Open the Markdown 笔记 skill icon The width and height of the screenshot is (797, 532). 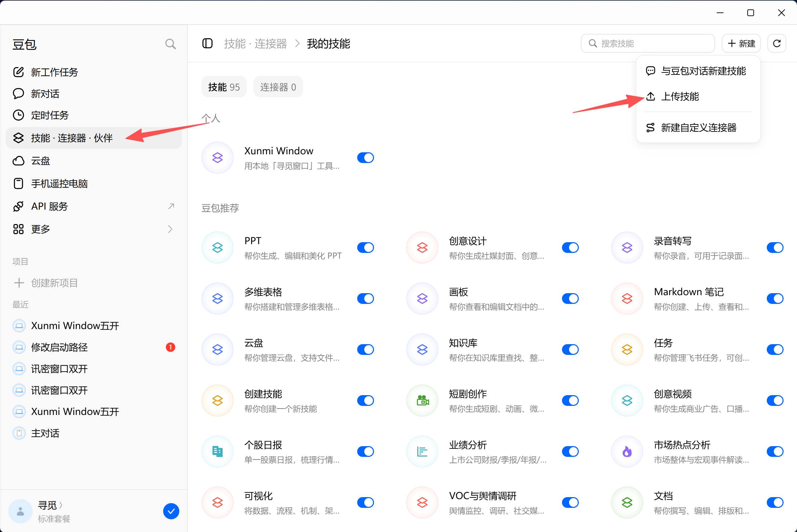point(627,299)
